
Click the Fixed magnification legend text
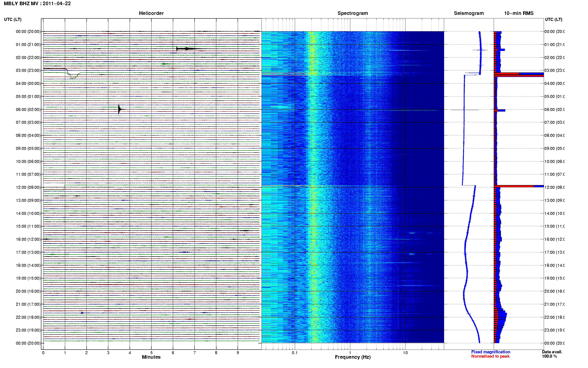coord(491,352)
